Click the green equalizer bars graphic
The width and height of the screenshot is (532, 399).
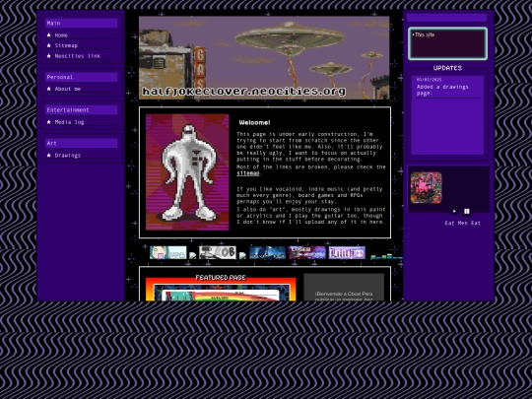tap(386, 256)
